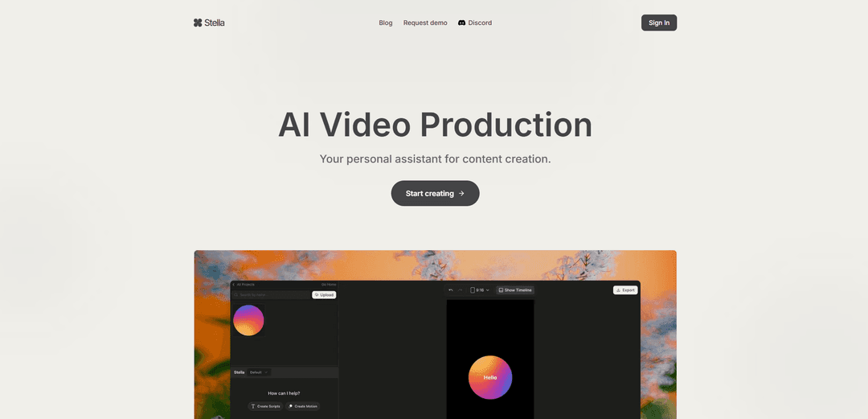Click the Create Scripts chip
The height and width of the screenshot is (419, 868).
[265, 406]
